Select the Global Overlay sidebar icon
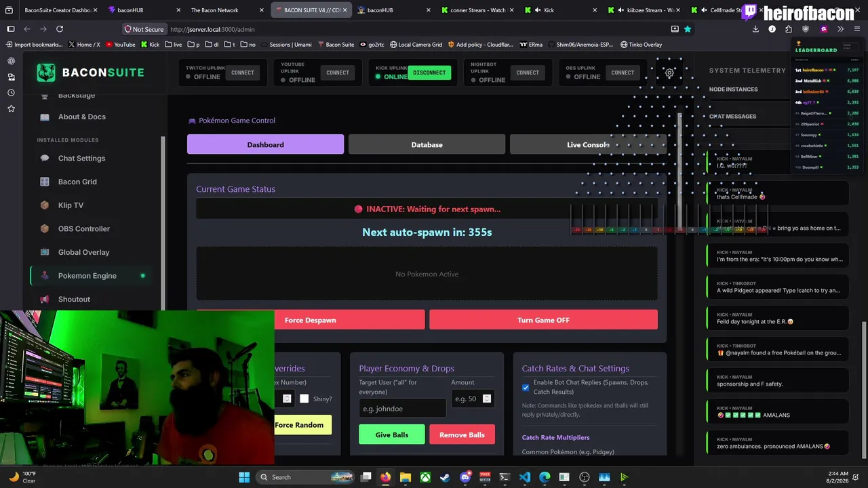This screenshot has width=868, height=488. tap(45, 252)
